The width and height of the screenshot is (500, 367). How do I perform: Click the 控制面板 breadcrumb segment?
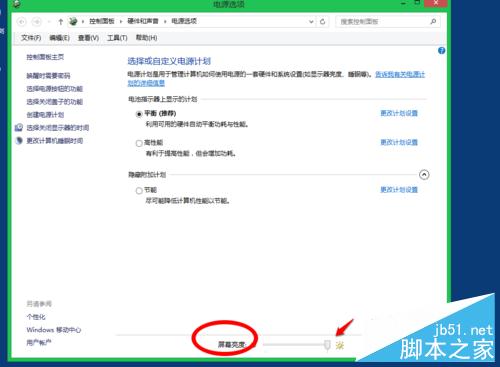[x=102, y=21]
